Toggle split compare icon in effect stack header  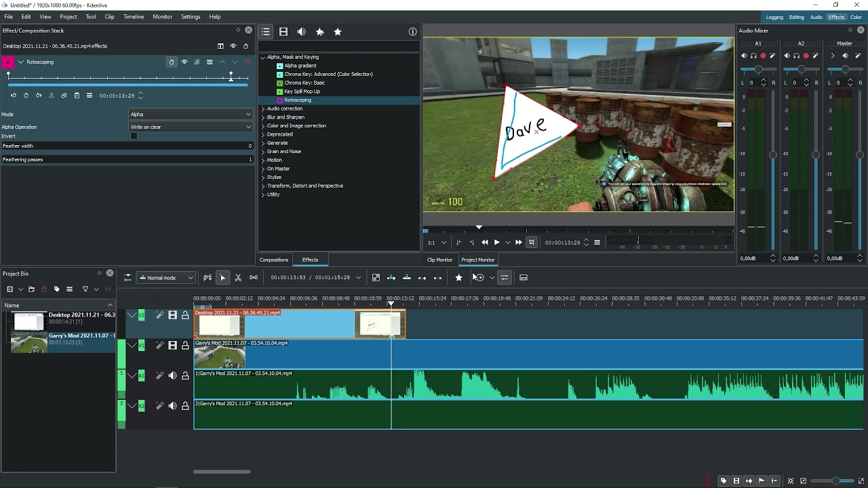[220, 46]
